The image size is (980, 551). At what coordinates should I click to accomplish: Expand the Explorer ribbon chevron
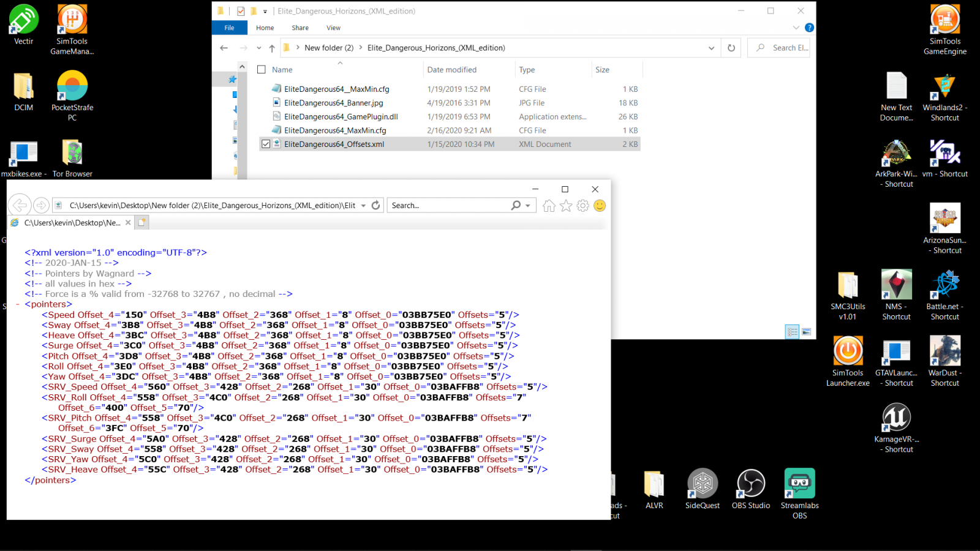pos(796,28)
